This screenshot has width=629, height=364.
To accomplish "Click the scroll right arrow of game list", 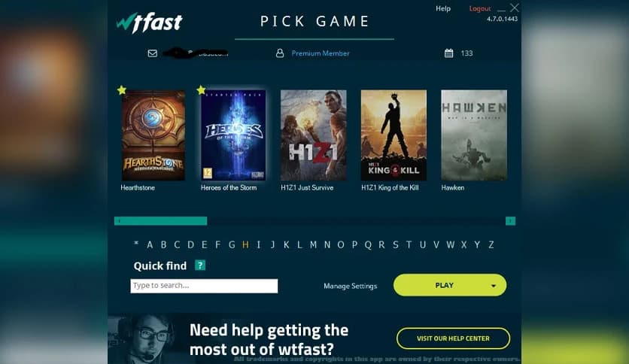I will point(510,221).
